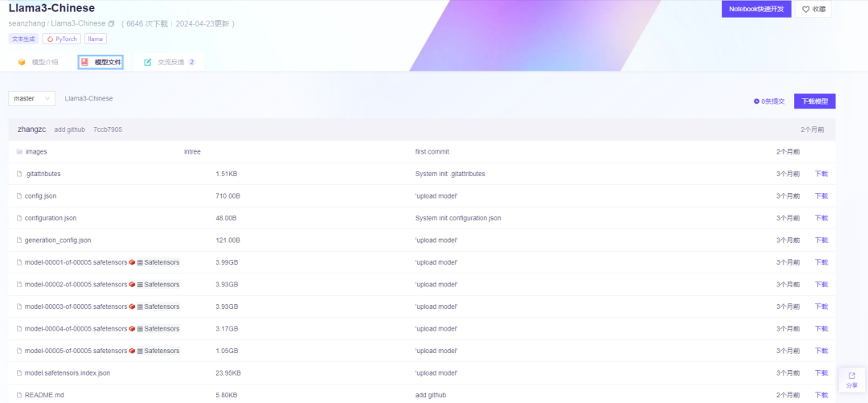
Task: Switch to the 模型介绍 tab
Action: [38, 62]
